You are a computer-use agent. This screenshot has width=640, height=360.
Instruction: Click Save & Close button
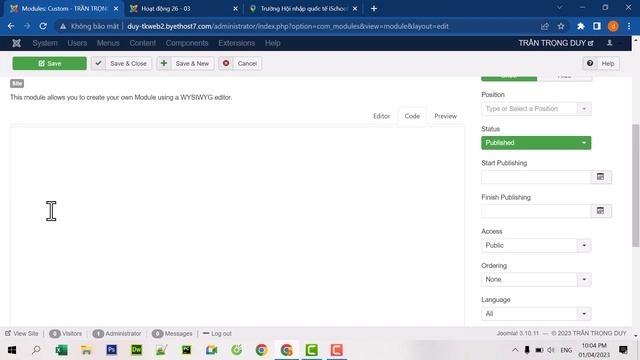[x=121, y=64]
